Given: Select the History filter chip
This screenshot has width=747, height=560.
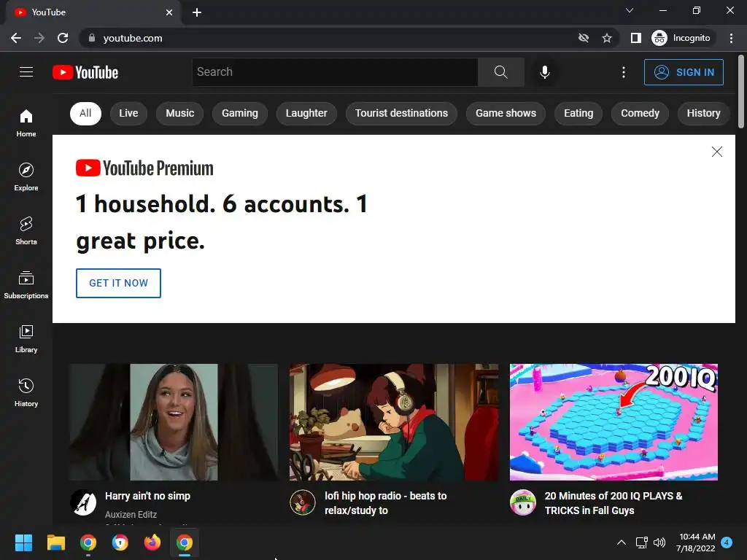Looking at the screenshot, I should pos(703,113).
